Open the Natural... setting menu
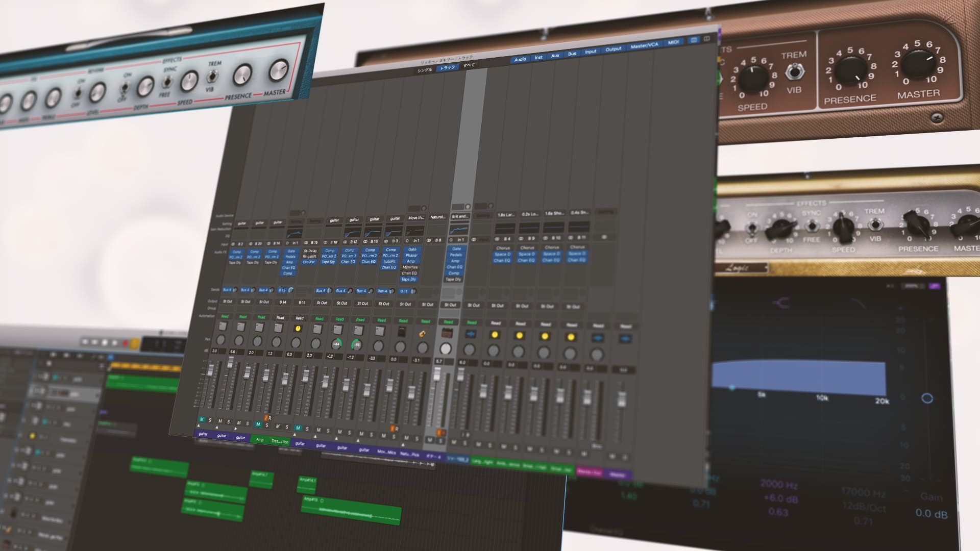The height and width of the screenshot is (551, 980). pos(437,217)
